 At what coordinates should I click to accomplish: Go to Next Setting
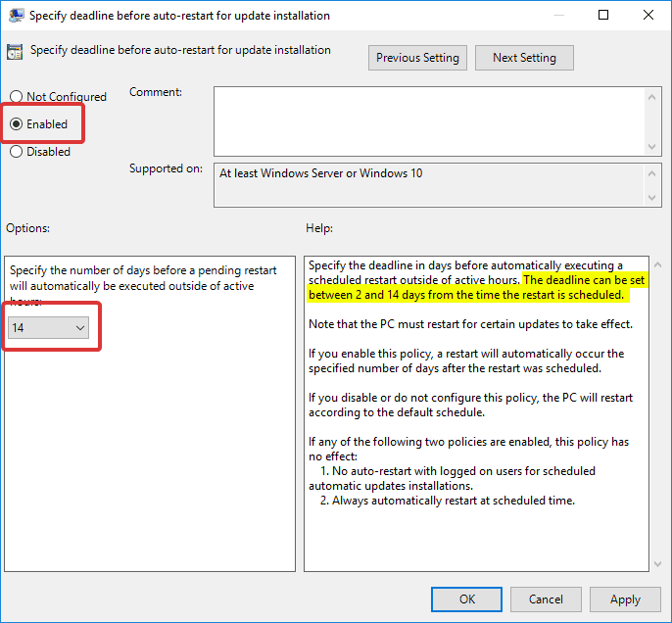(x=524, y=58)
